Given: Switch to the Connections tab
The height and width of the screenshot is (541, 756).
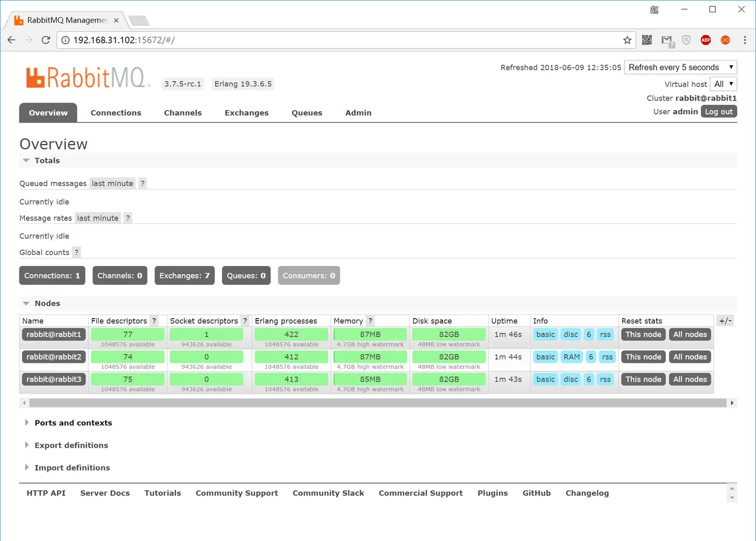Looking at the screenshot, I should pyautogui.click(x=116, y=113).
